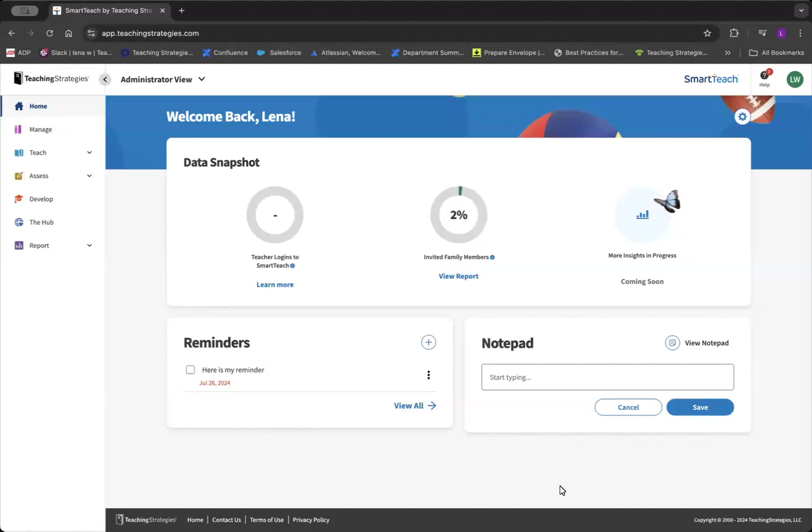
Task: Expand the Teach section
Action: (89, 153)
